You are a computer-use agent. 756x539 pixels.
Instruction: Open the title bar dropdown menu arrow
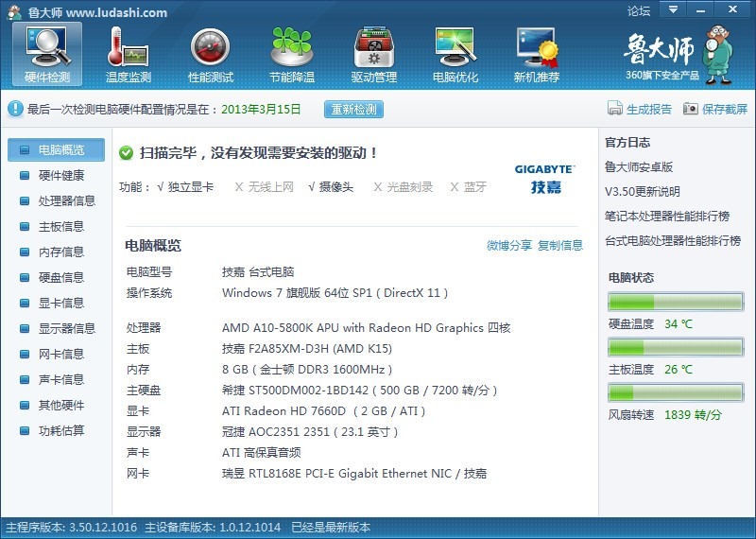pos(673,9)
